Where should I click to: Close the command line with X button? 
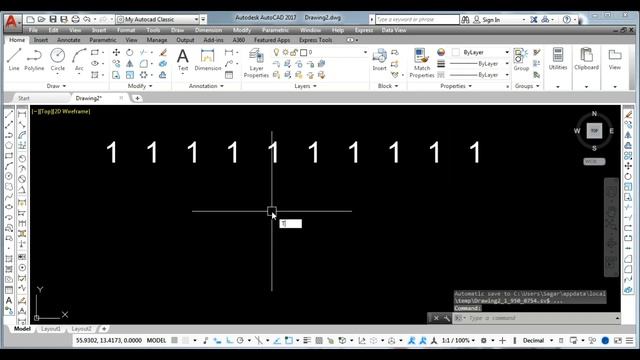tap(436, 318)
